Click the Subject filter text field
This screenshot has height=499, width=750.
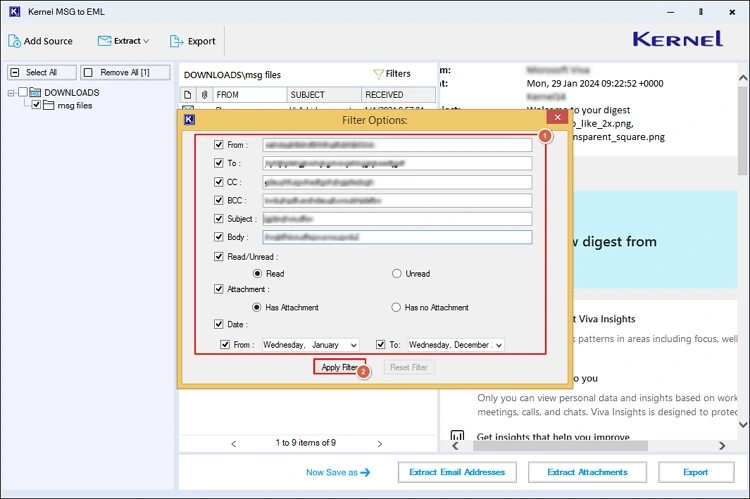point(397,219)
